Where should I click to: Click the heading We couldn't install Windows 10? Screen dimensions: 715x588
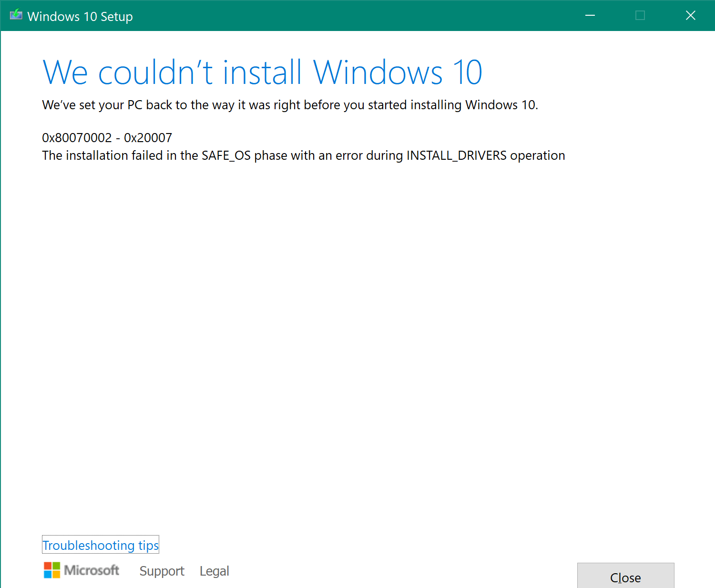click(262, 72)
